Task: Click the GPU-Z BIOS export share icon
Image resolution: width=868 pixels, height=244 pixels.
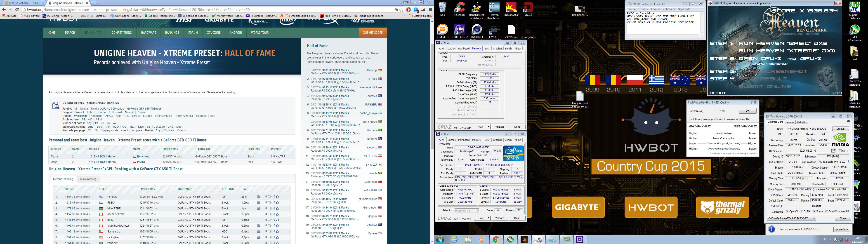Action: 834,151
